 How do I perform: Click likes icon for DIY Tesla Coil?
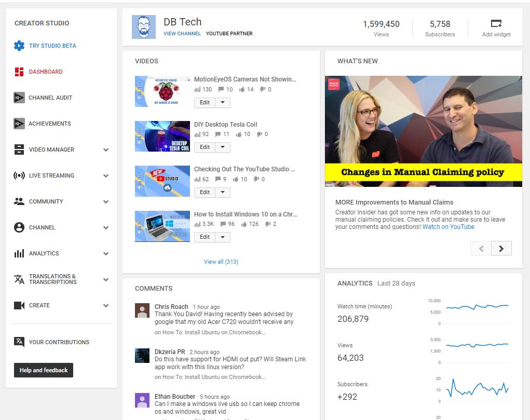239,134
